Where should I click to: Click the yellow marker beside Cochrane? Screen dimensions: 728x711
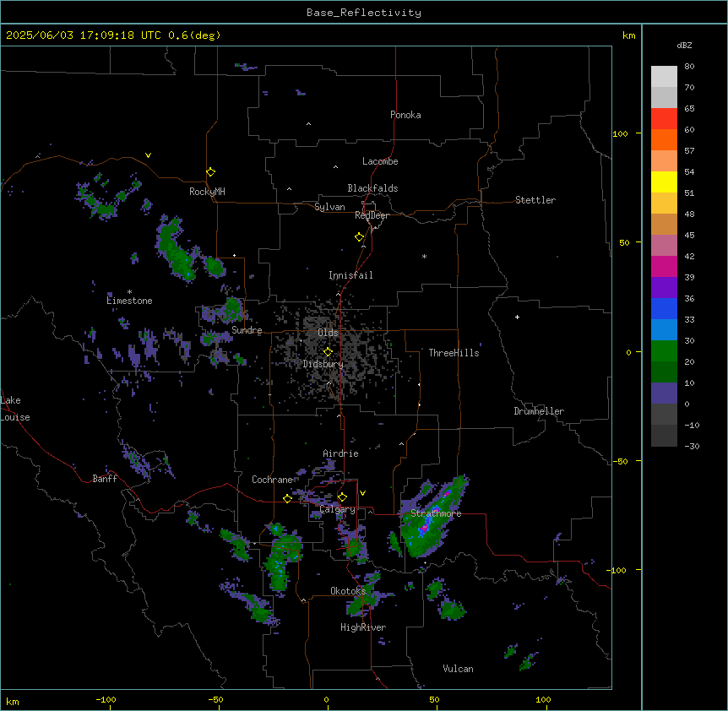point(287,498)
